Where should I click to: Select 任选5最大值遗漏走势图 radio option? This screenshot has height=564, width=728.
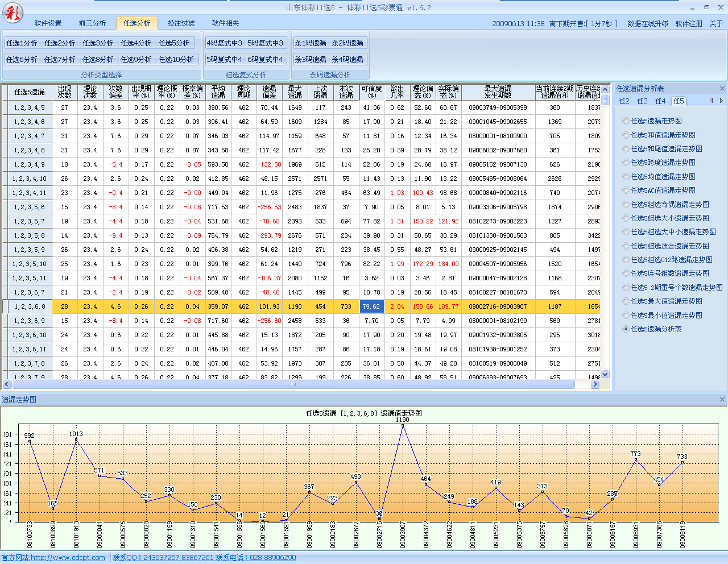pyautogui.click(x=662, y=301)
